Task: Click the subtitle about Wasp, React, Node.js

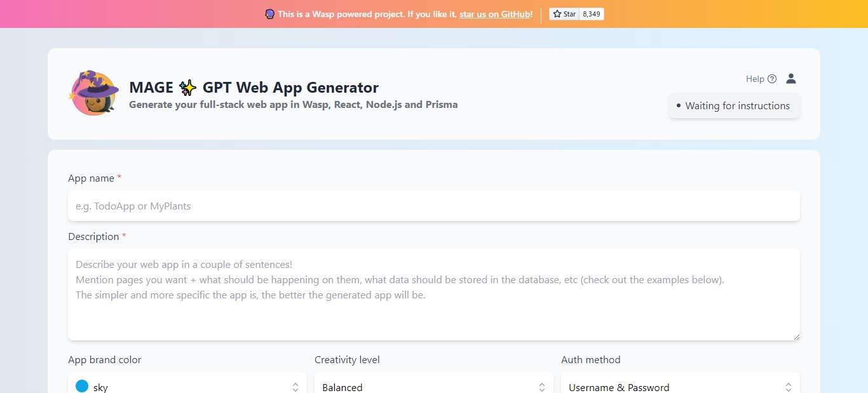Action: point(293,105)
